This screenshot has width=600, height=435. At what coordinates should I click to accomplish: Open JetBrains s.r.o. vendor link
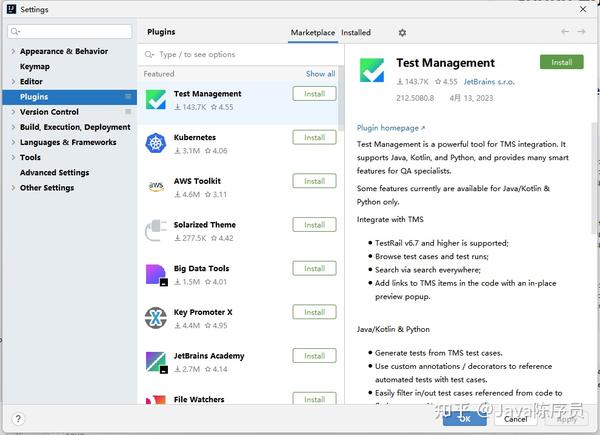tap(489, 81)
